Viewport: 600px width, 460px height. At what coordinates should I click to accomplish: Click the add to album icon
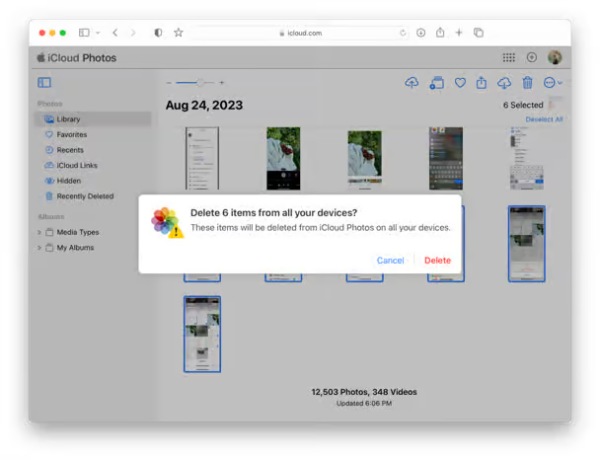pos(436,83)
